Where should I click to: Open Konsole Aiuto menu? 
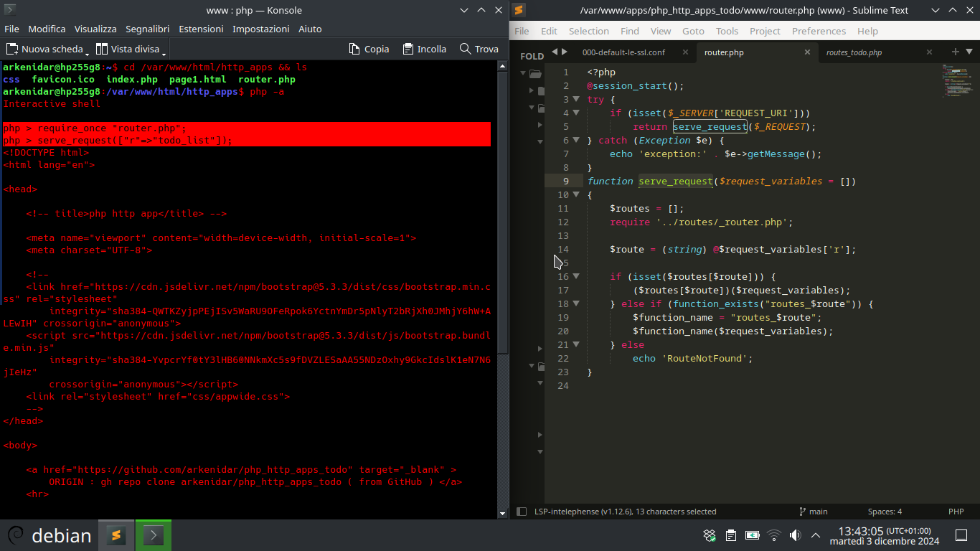[x=310, y=29]
